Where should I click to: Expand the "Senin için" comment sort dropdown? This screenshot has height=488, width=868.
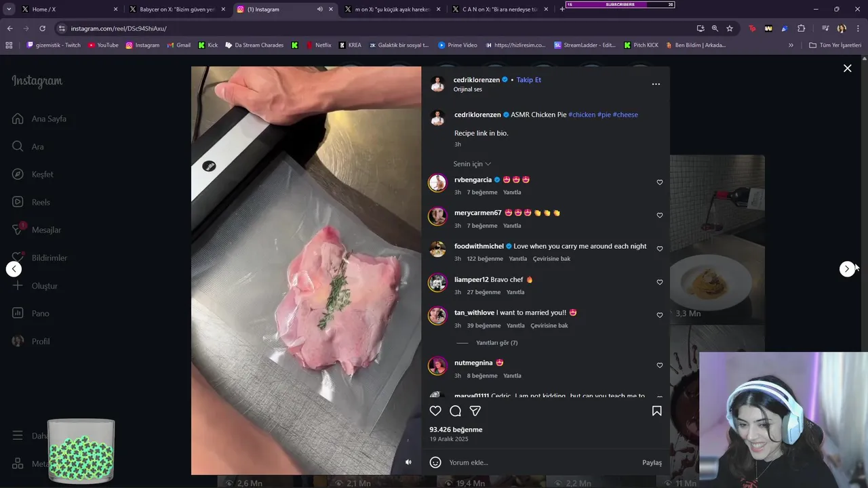(x=472, y=164)
